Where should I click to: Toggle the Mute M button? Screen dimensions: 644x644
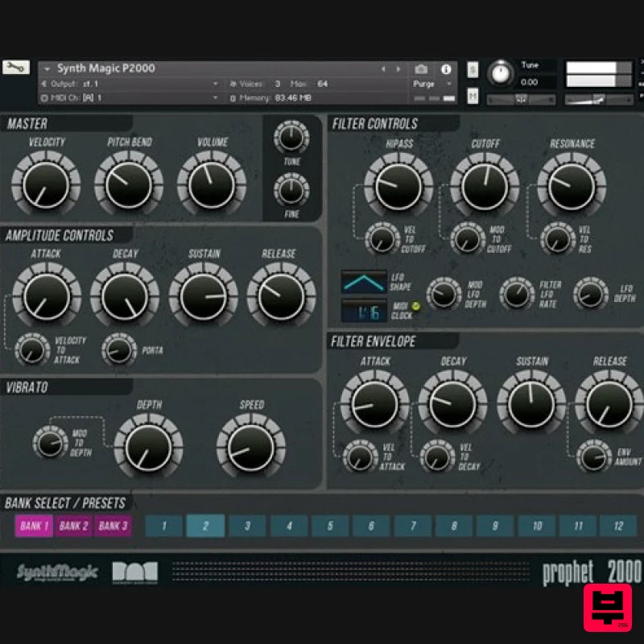(473, 96)
